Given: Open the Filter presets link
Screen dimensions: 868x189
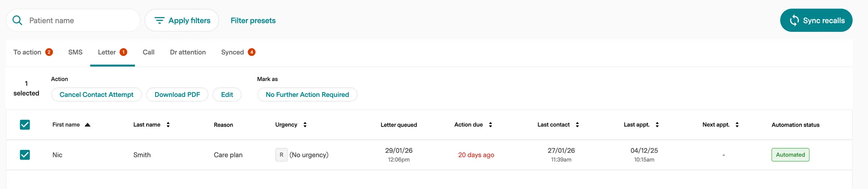Looking at the screenshot, I should coord(253,20).
